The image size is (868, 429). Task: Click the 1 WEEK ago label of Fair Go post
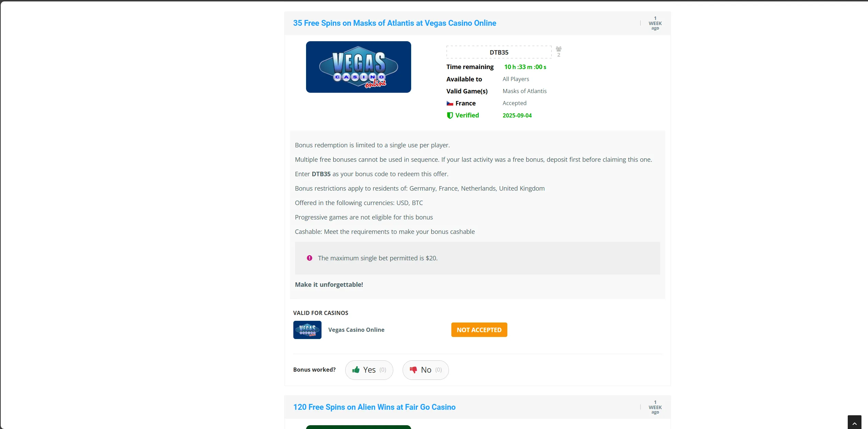[x=655, y=407]
